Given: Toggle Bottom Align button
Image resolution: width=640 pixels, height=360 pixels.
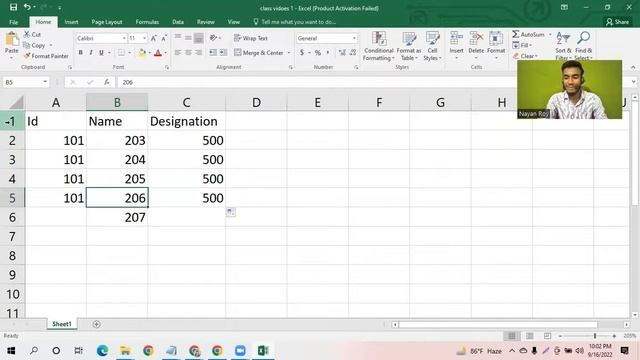Looking at the screenshot, I should click(198, 38).
